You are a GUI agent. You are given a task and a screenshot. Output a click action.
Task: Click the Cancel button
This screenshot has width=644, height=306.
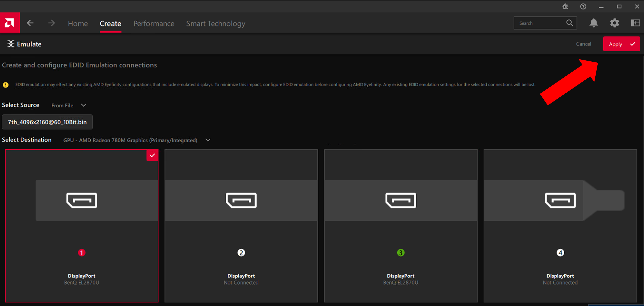583,44
